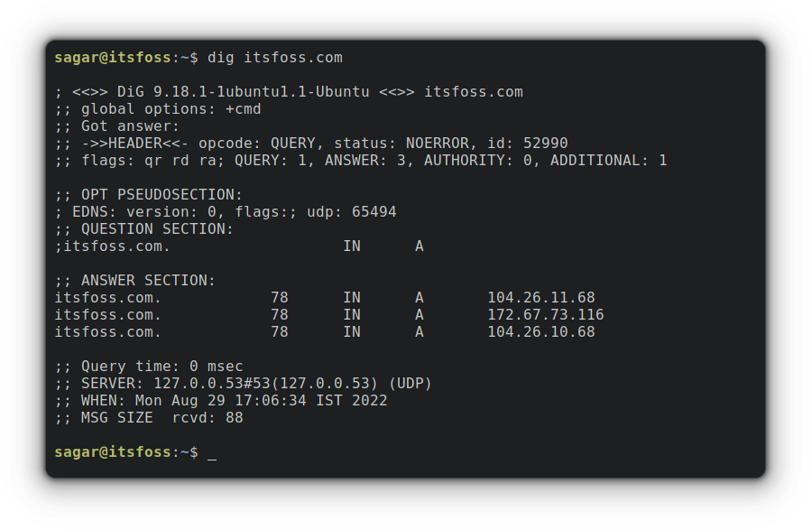Screen dimensions: 812x530
Task: Click the 'QUESTION SECTION' heading
Action: (157, 229)
